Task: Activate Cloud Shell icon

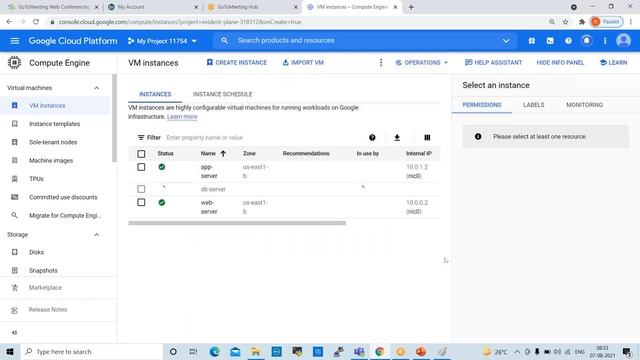Action: point(550,41)
